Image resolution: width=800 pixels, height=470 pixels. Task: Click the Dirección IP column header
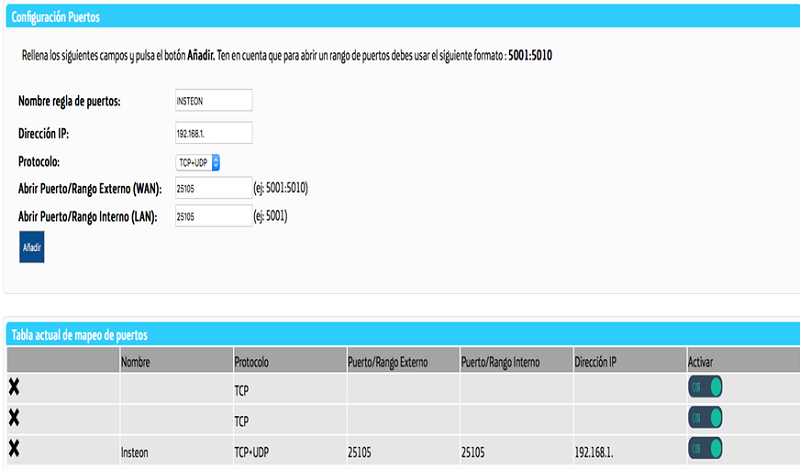pos(629,361)
